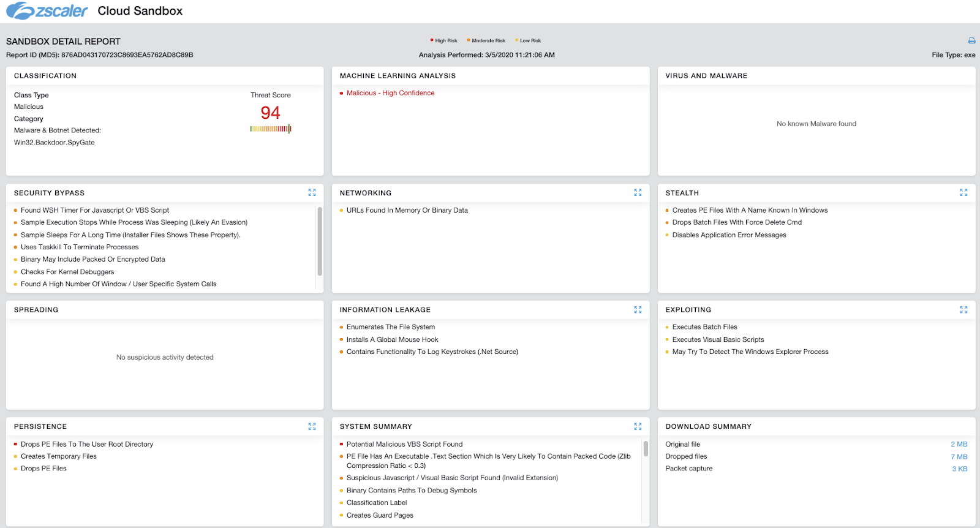Click "Executes Visual Basic Scripts" entry
Screen dimensions: 980x528
click(718, 339)
